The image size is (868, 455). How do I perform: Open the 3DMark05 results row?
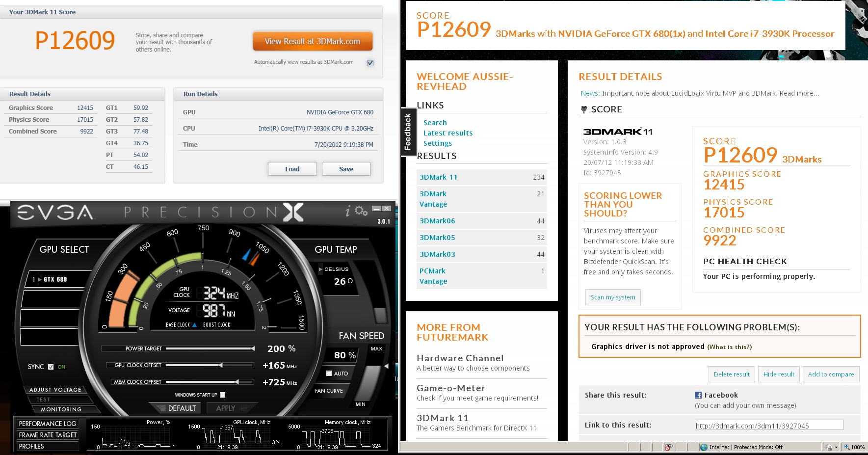point(481,238)
